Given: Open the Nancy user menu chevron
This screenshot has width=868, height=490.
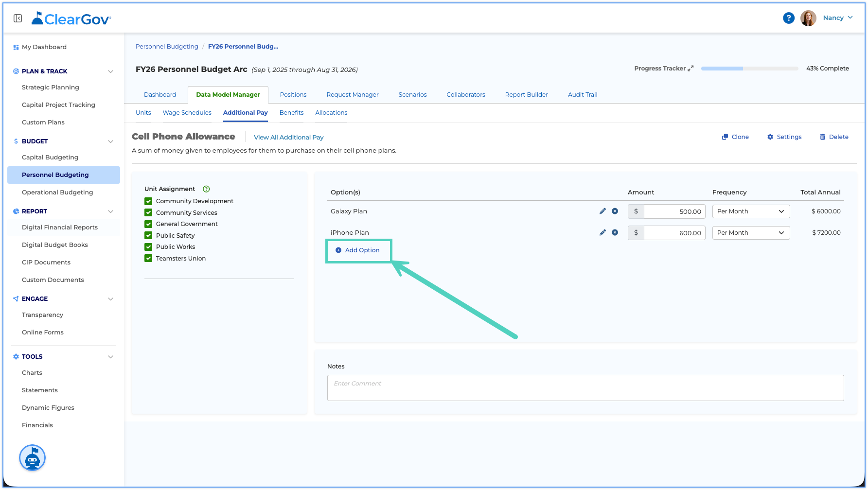Looking at the screenshot, I should 850,17.
